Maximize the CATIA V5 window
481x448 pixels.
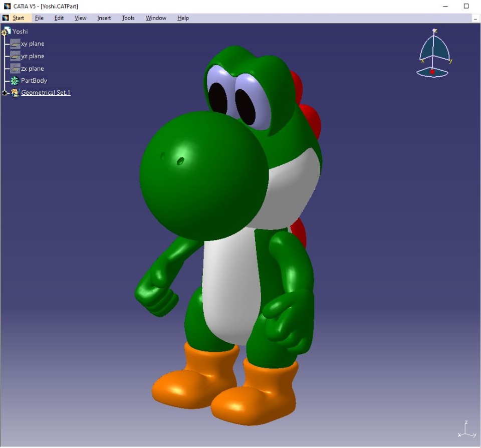466,6
